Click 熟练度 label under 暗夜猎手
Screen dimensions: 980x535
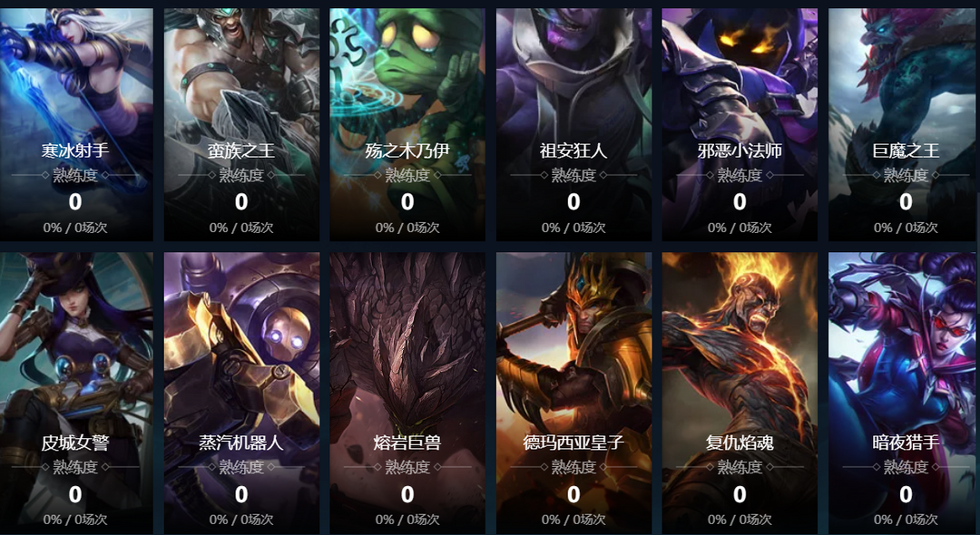906,467
